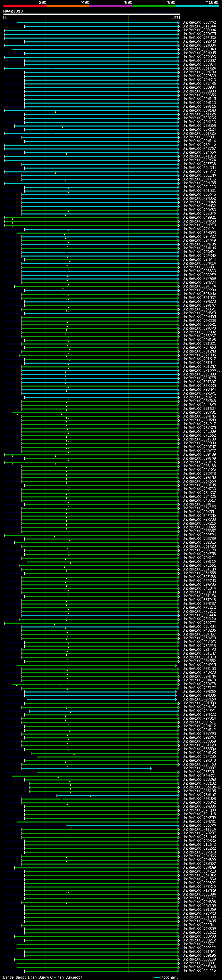Screen dimensions: 222x980
Task: Open the UniRef100_P93435 entry
Action: (199, 921)
